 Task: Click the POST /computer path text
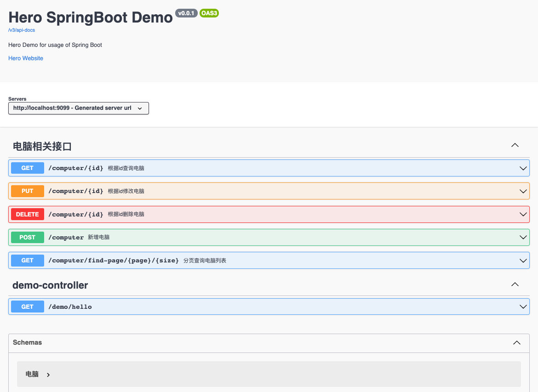coord(66,237)
